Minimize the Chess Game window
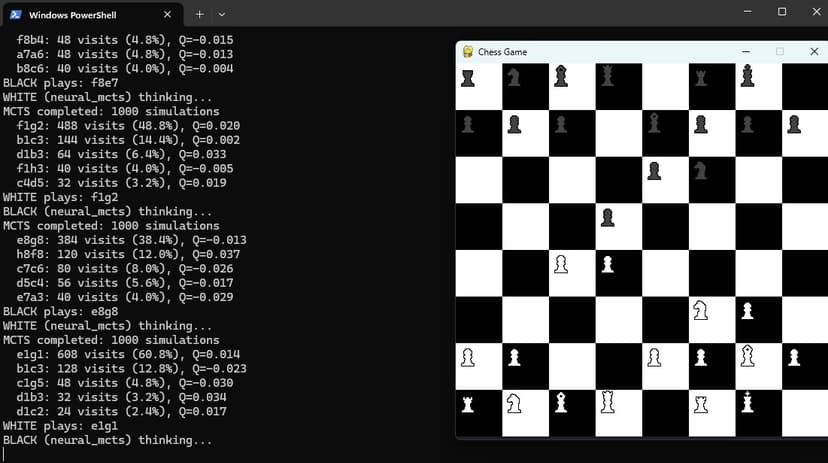The image size is (828, 463). click(746, 51)
